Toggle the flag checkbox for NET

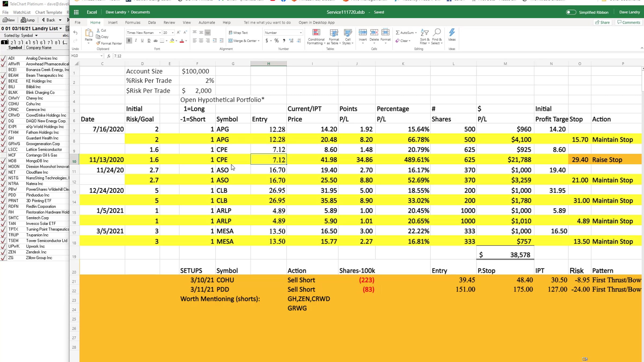click(3, 172)
